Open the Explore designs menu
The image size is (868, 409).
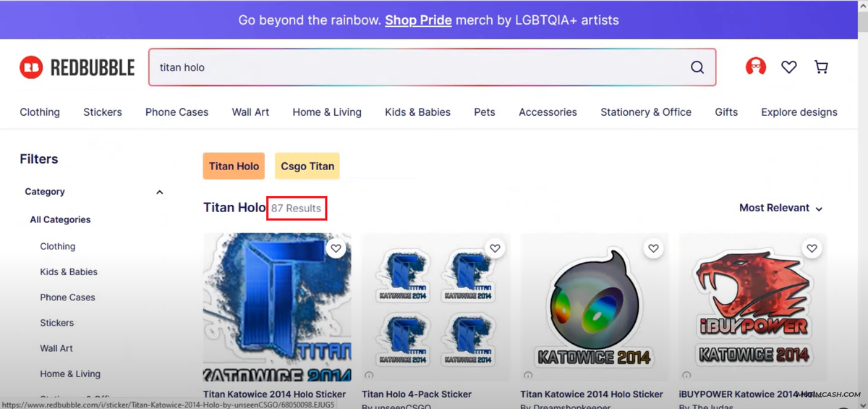[799, 112]
